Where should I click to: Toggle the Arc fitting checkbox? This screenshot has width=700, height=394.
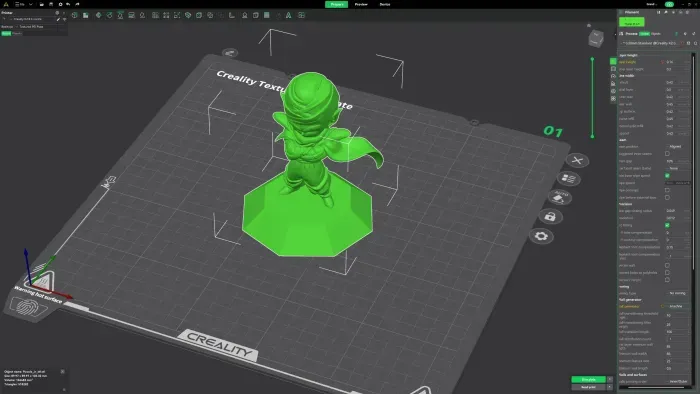pos(667,225)
